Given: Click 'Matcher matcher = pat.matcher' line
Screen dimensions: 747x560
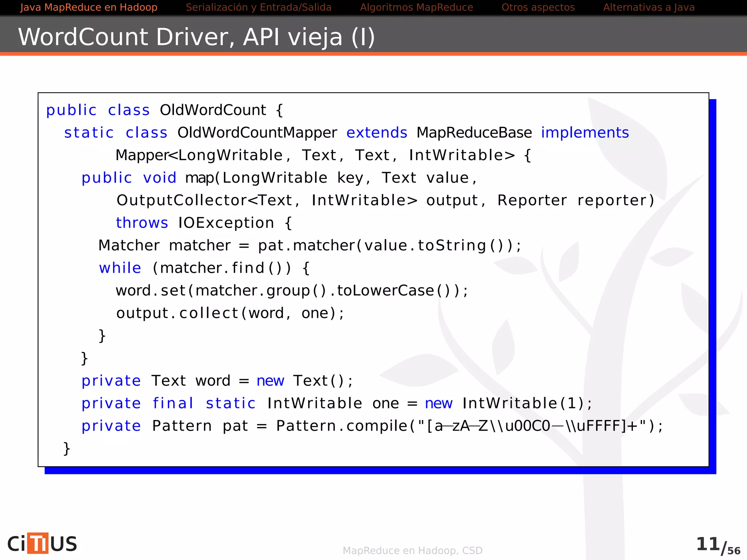Looking at the screenshot, I should pyautogui.click(x=310, y=245).
